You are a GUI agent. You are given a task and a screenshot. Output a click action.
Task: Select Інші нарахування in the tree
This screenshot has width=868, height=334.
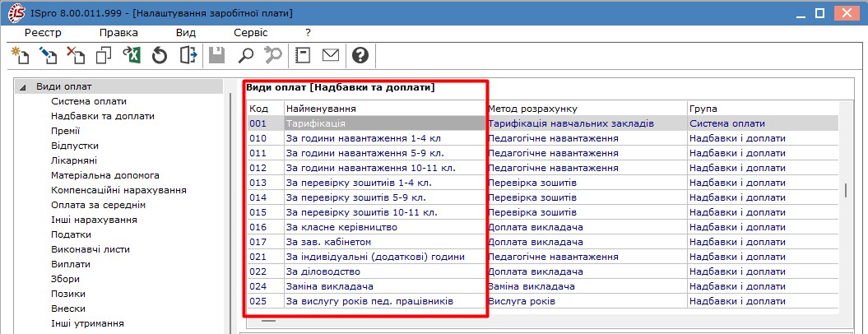click(x=94, y=220)
